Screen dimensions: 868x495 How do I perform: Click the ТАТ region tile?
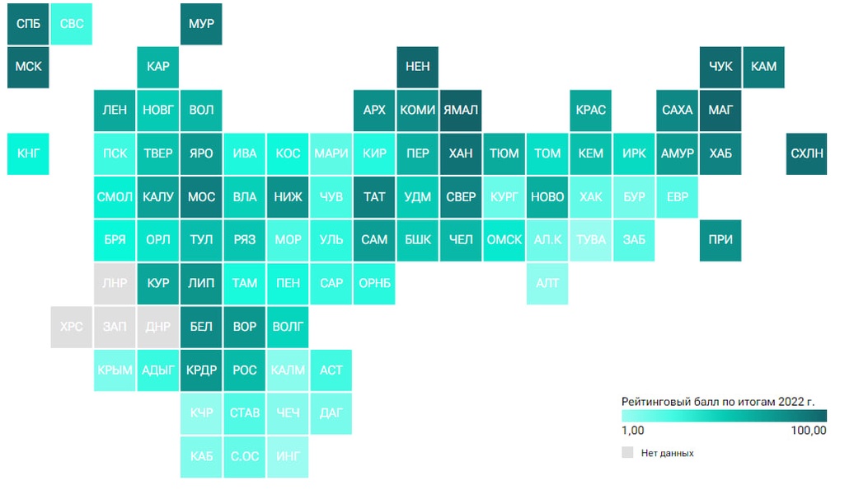click(x=374, y=197)
